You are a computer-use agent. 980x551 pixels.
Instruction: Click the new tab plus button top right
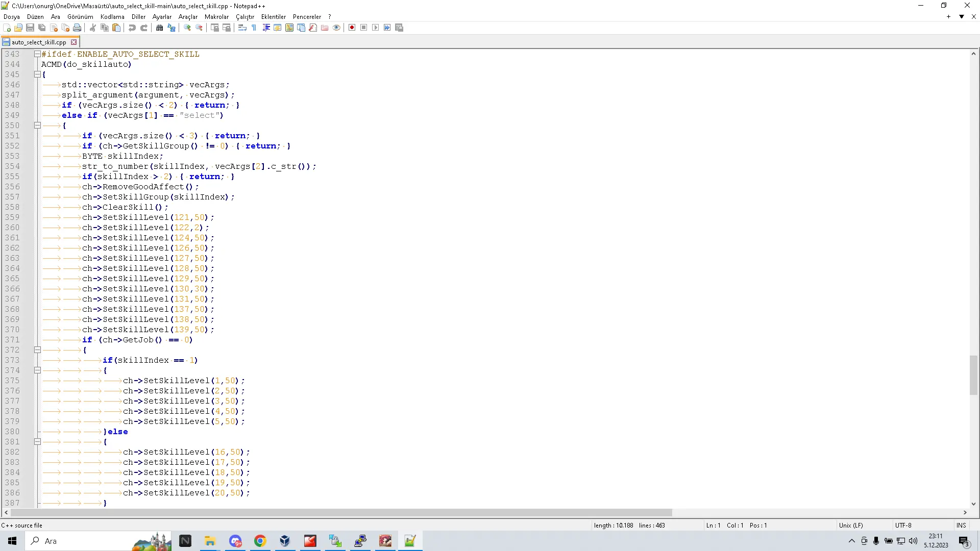point(948,16)
